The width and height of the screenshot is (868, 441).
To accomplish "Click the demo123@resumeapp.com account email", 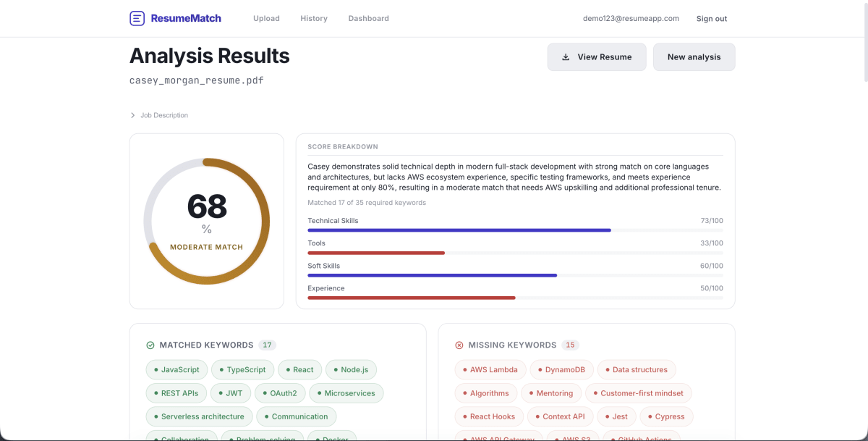I will point(631,19).
